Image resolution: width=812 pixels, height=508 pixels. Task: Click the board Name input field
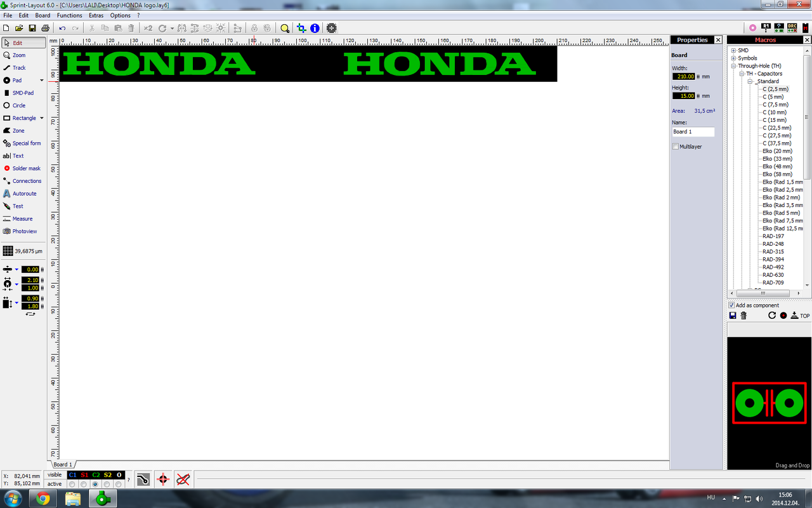693,132
